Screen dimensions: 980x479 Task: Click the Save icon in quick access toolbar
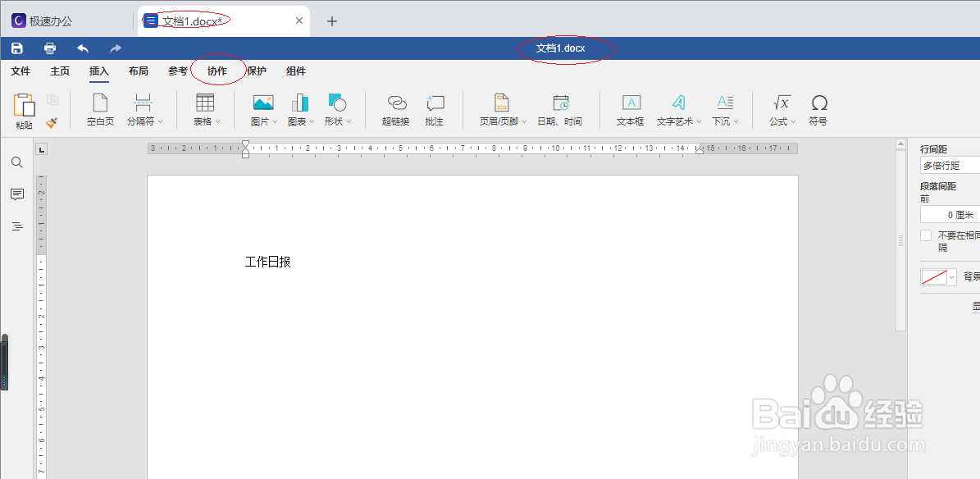16,48
